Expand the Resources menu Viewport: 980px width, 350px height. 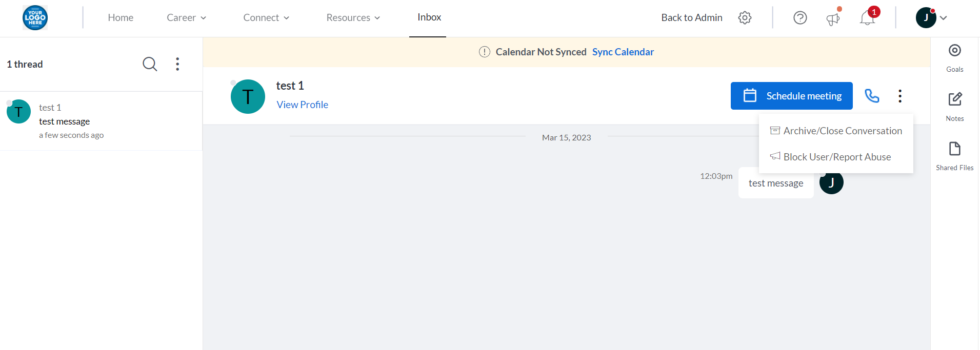[x=353, y=17]
